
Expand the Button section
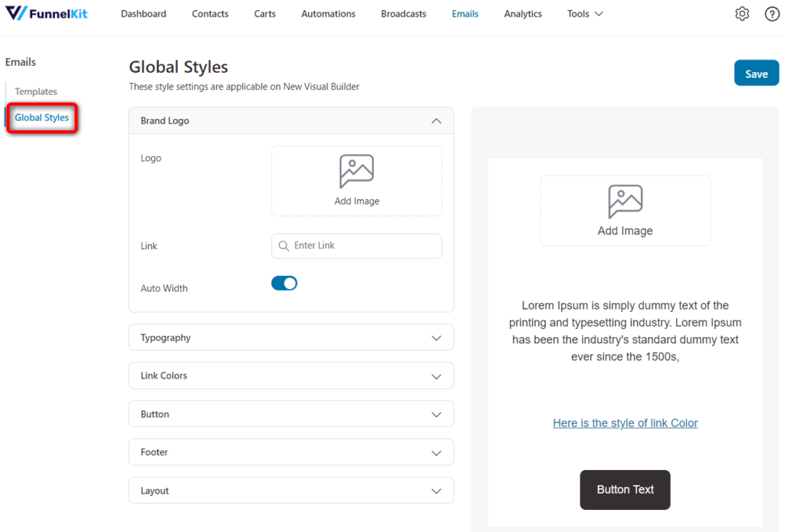point(291,414)
